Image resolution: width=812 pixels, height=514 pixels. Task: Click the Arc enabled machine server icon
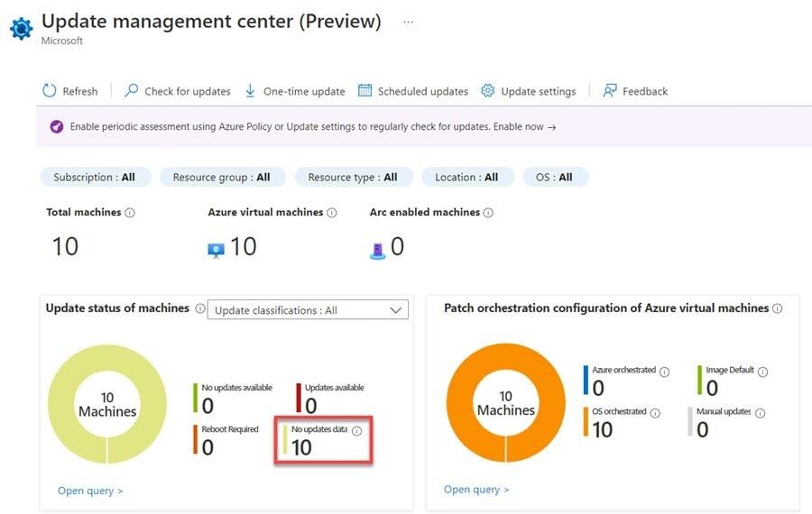click(x=378, y=251)
